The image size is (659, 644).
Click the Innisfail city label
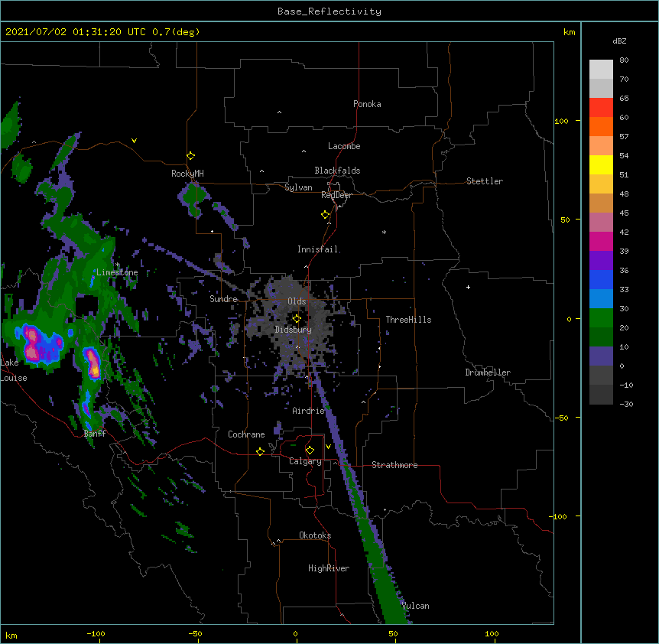pos(318,249)
